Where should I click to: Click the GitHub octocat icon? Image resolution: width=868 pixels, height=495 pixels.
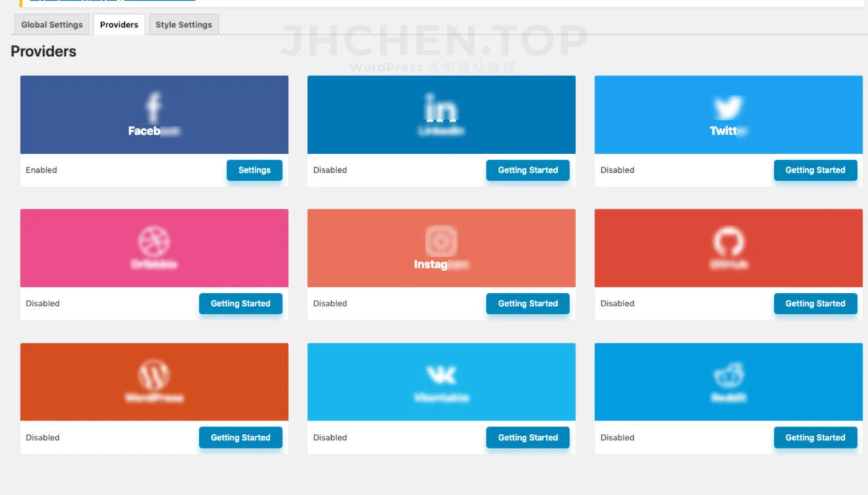tap(728, 241)
